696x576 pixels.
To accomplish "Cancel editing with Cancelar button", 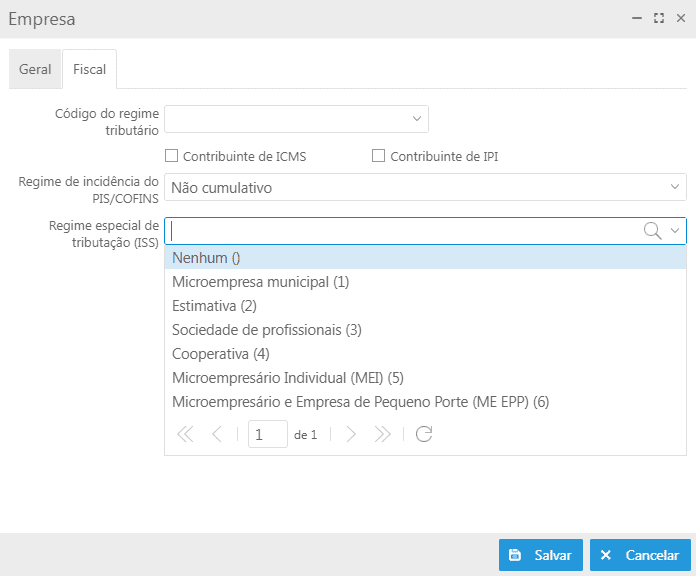I will pyautogui.click(x=640, y=555).
